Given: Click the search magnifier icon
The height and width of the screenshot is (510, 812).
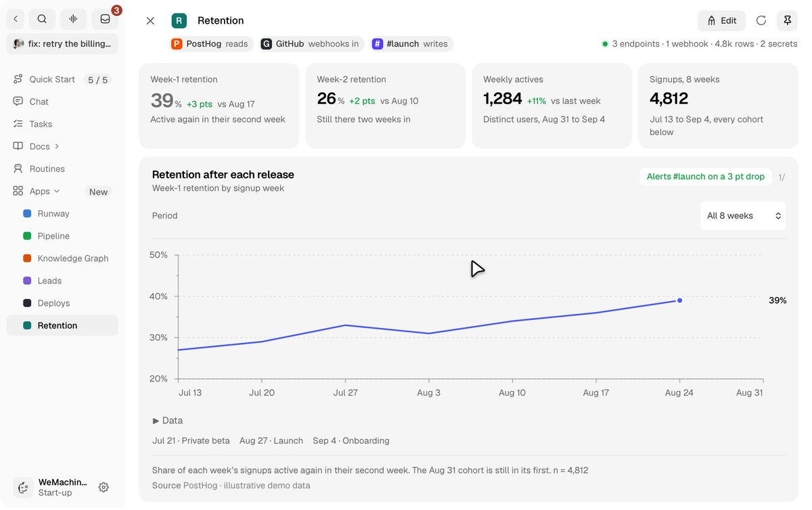Looking at the screenshot, I should [x=42, y=19].
